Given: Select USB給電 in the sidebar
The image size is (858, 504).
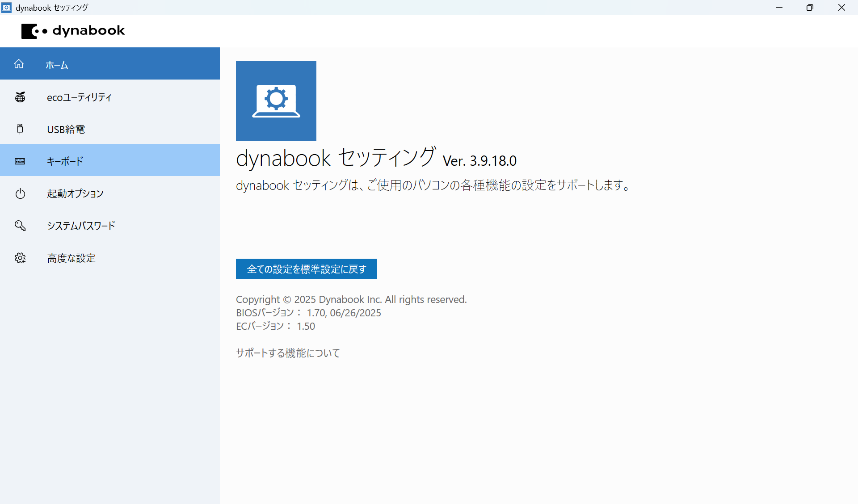Looking at the screenshot, I should click(66, 130).
